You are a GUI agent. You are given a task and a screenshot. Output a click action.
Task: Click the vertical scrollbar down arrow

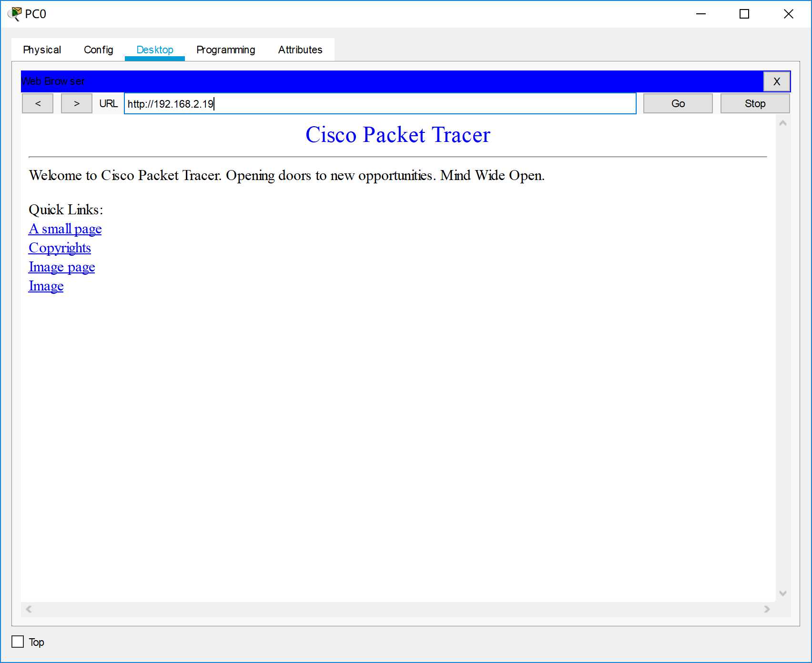pos(782,593)
